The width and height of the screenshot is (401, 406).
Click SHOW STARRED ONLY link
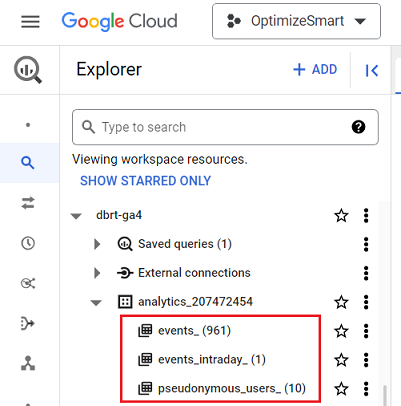tap(145, 181)
